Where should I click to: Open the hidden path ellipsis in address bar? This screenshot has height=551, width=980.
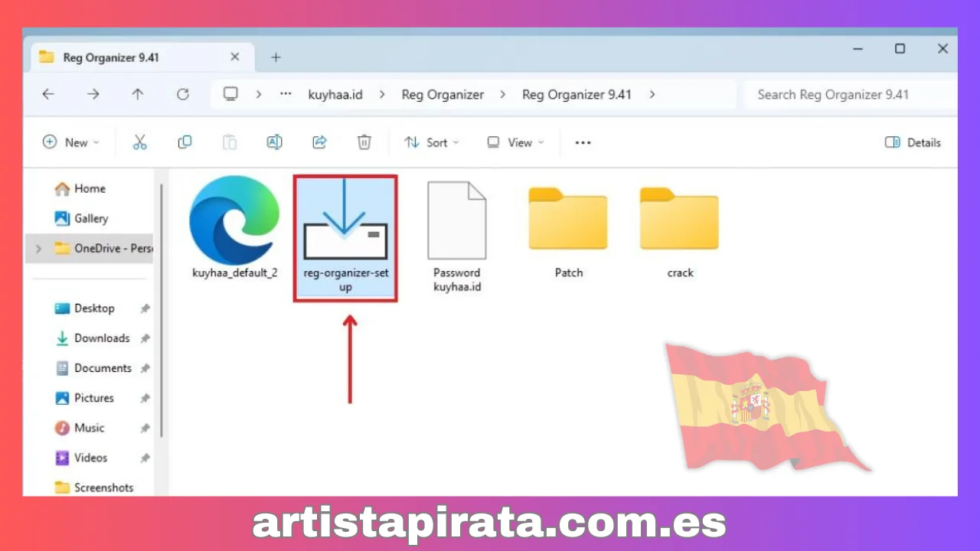pos(286,94)
